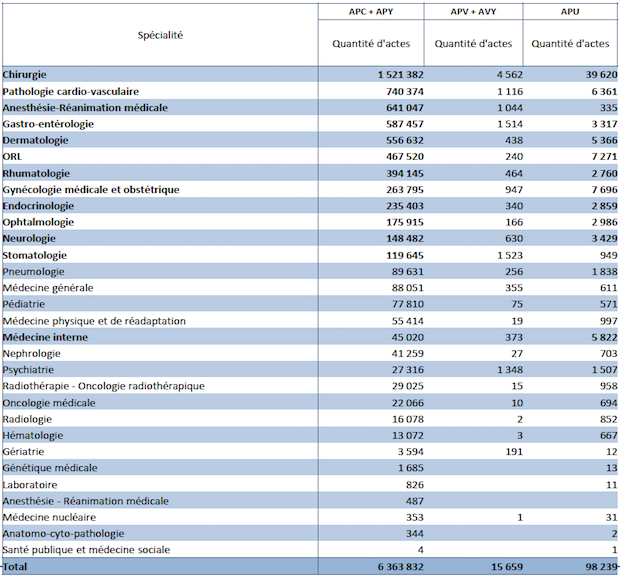Select the Gastro-entérologie row label
Screen dimensions: 620x578
tap(49, 124)
